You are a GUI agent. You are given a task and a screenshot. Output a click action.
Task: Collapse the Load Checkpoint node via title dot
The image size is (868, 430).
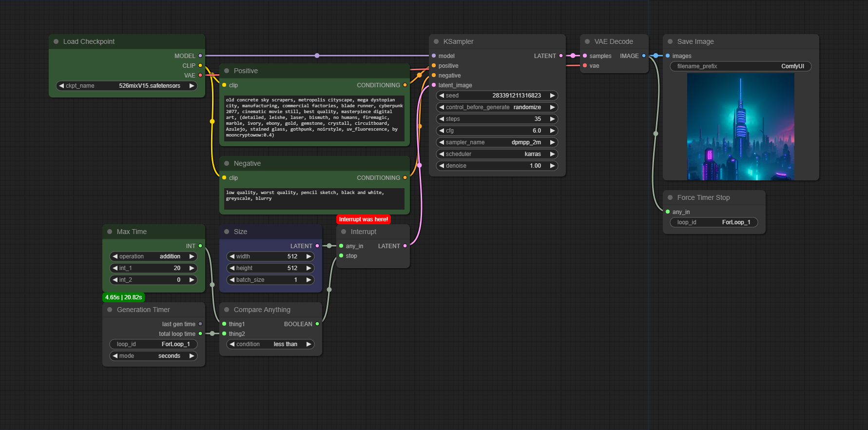tap(56, 41)
